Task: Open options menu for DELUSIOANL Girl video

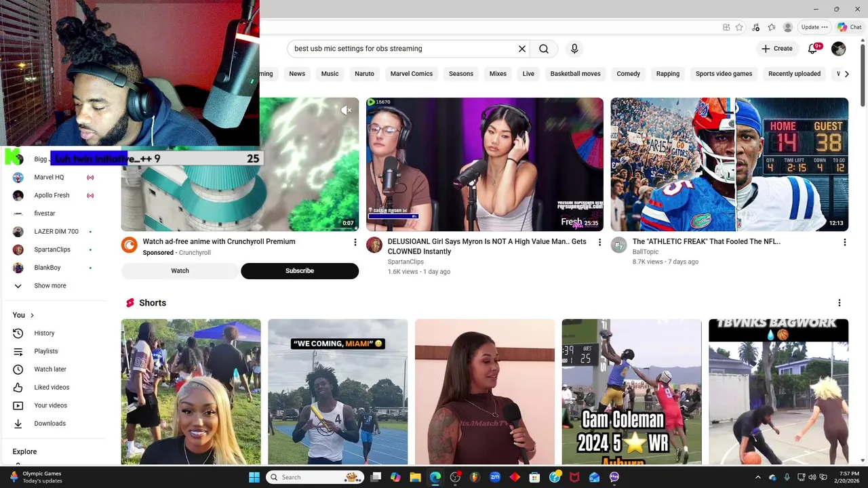Action: point(599,242)
